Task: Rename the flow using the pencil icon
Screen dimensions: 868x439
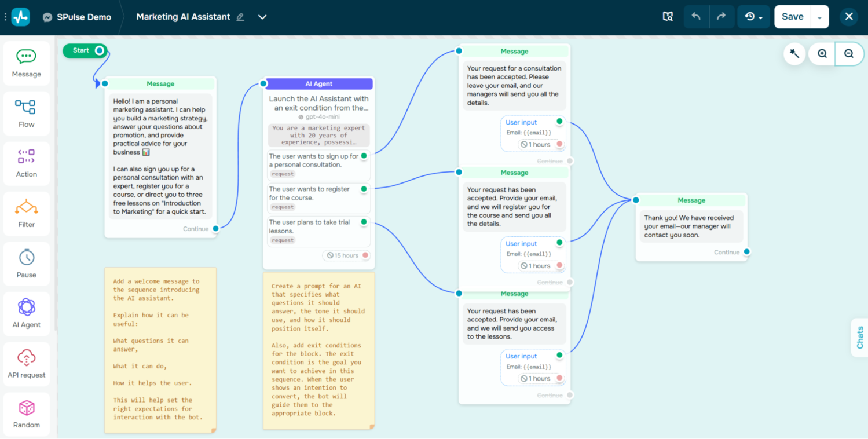Action: tap(240, 17)
